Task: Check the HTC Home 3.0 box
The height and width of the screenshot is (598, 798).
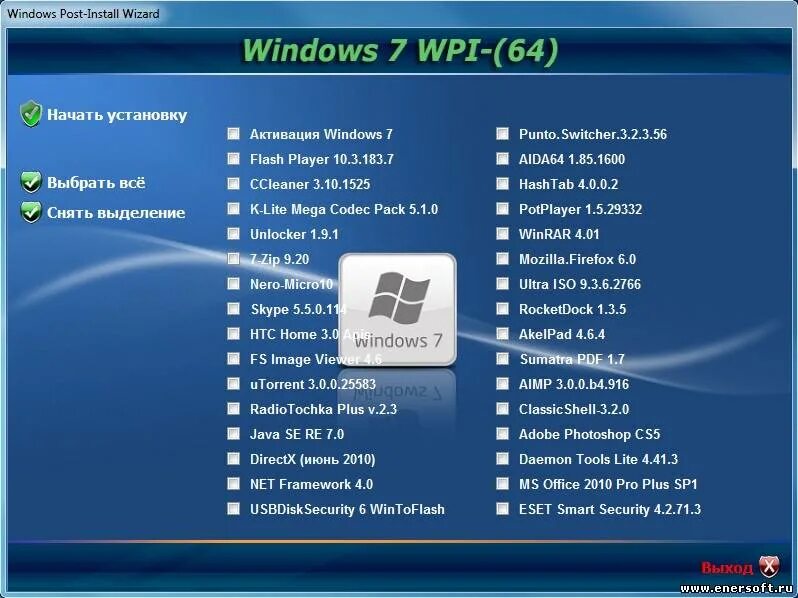Action: tap(234, 334)
